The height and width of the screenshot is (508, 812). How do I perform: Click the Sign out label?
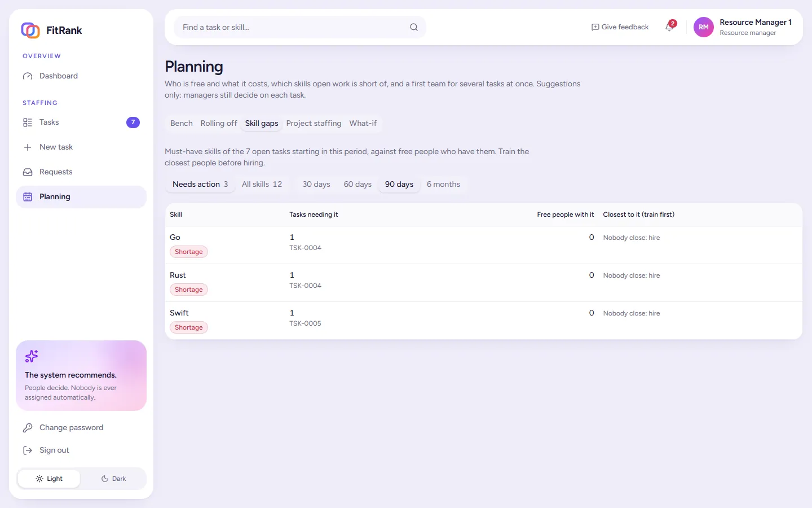54,450
